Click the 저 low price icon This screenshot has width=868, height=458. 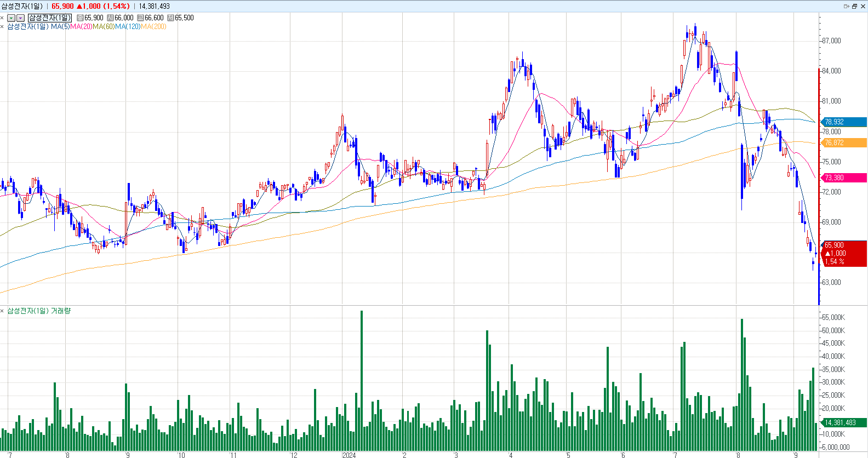[170, 18]
